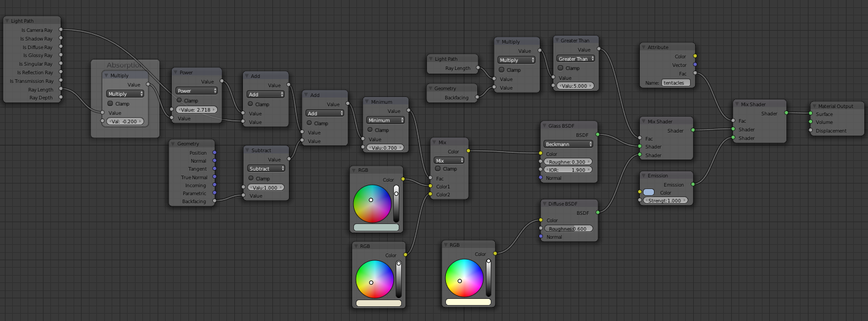The image size is (868, 321).
Task: Click the Position output socket on Geometry node
Action: 214,153
